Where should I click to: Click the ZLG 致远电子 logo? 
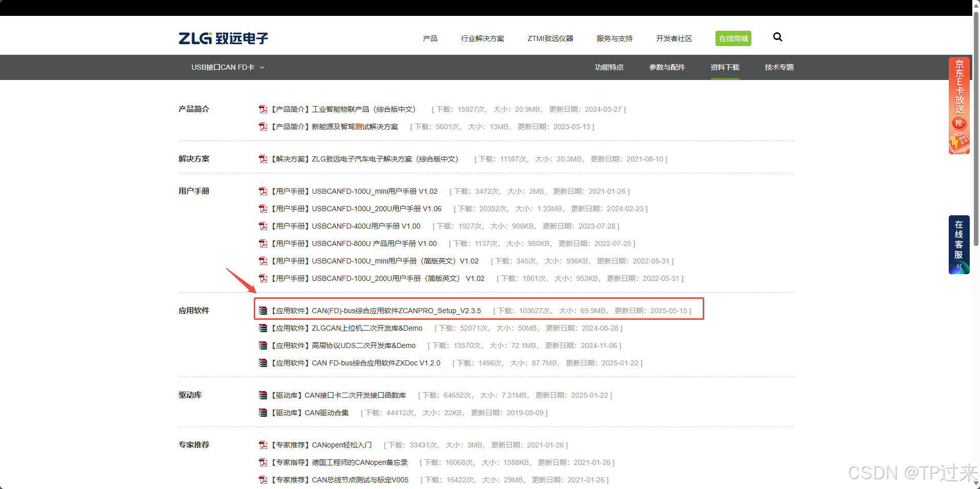tap(223, 38)
